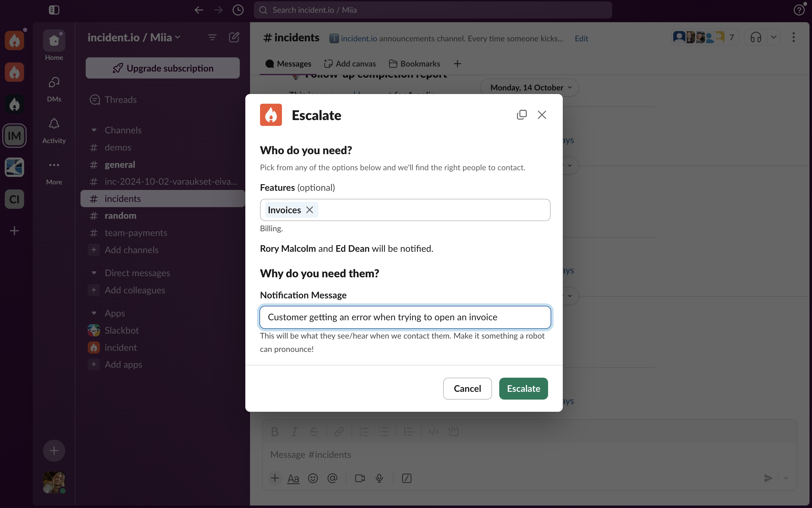
Task: Click the Cancel button
Action: point(467,388)
